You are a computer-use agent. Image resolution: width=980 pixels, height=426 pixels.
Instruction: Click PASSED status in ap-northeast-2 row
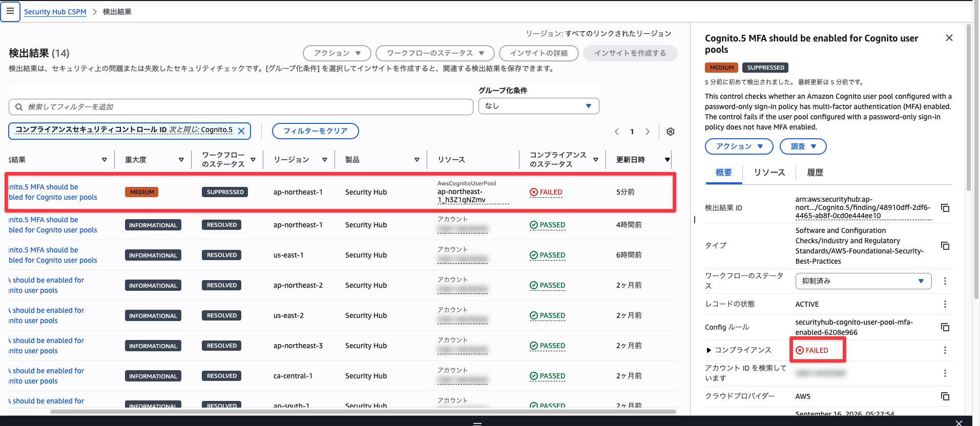(x=548, y=285)
